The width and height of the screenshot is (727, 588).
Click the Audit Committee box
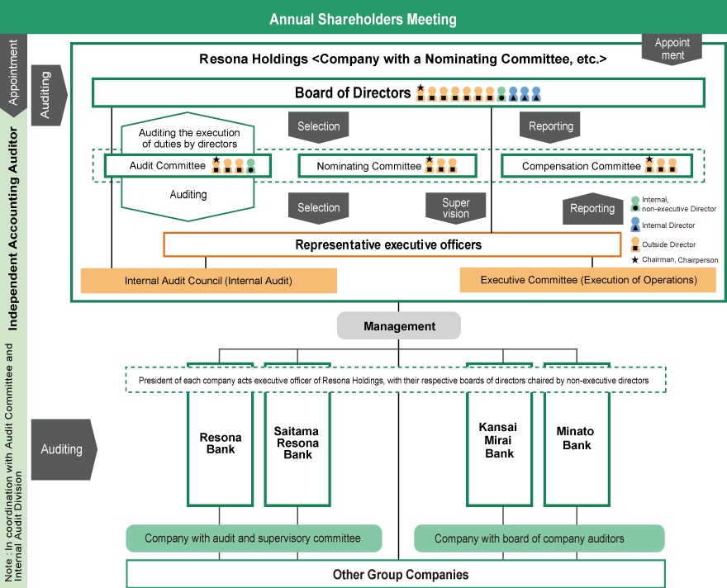(x=188, y=165)
